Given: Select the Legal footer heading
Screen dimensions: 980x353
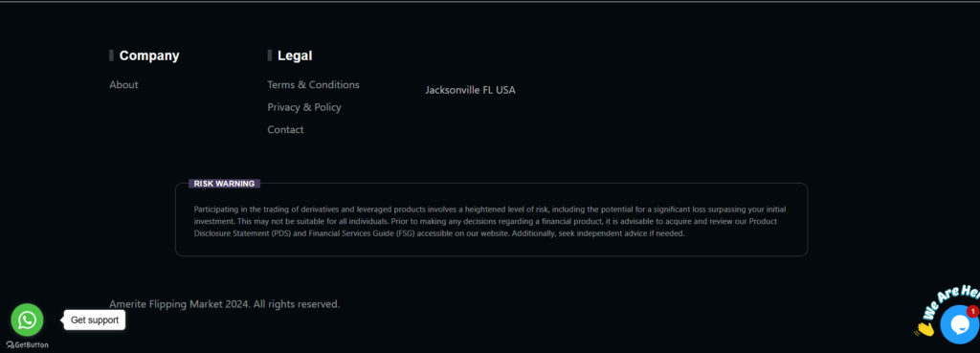Looking at the screenshot, I should 295,55.
